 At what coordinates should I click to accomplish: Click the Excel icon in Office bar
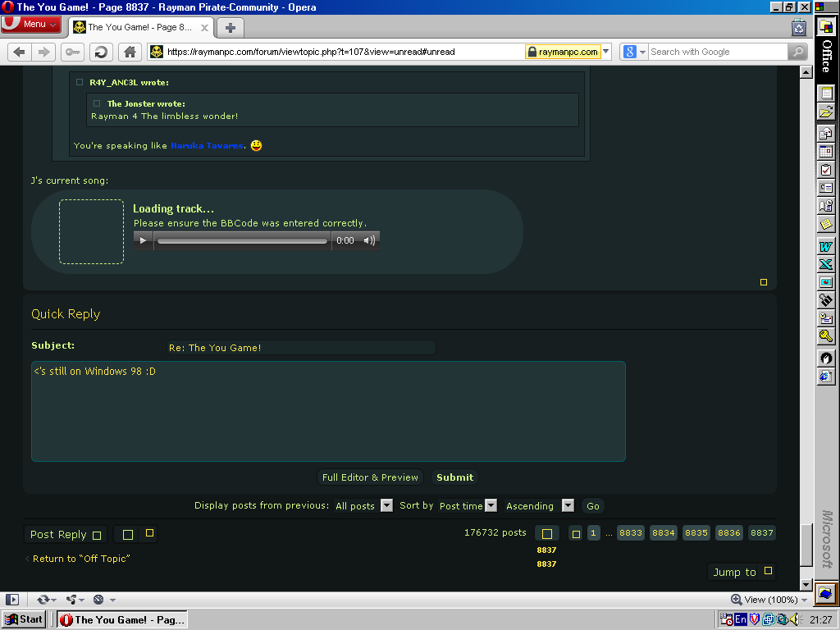[x=826, y=264]
